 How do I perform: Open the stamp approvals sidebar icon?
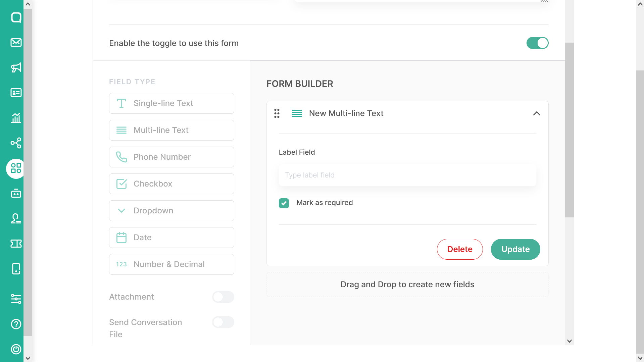(x=16, y=219)
